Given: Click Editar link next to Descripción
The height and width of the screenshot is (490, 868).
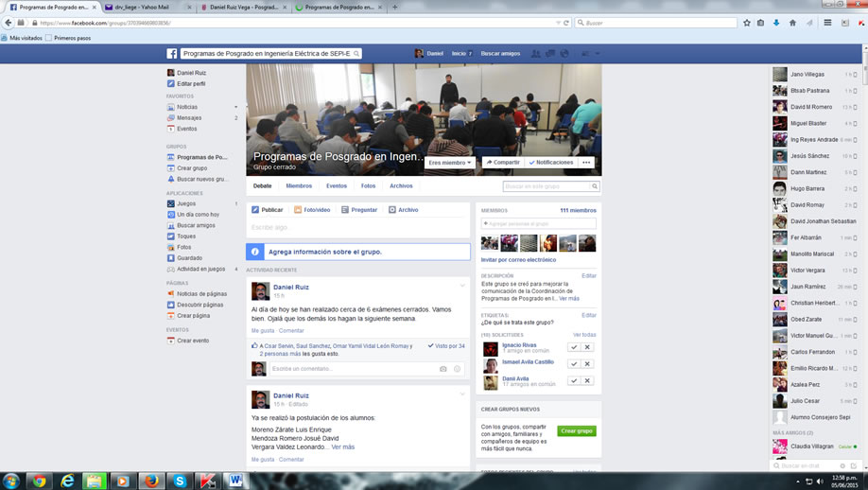Looking at the screenshot, I should point(589,275).
